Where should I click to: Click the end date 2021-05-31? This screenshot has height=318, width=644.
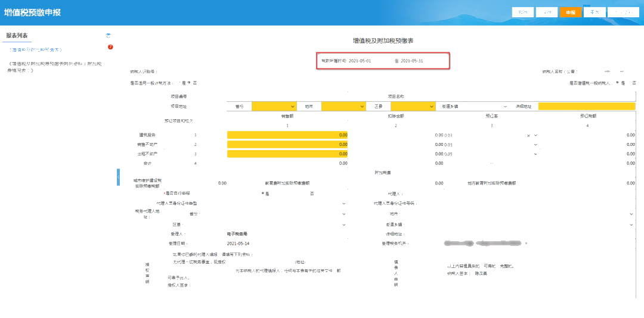click(x=412, y=61)
